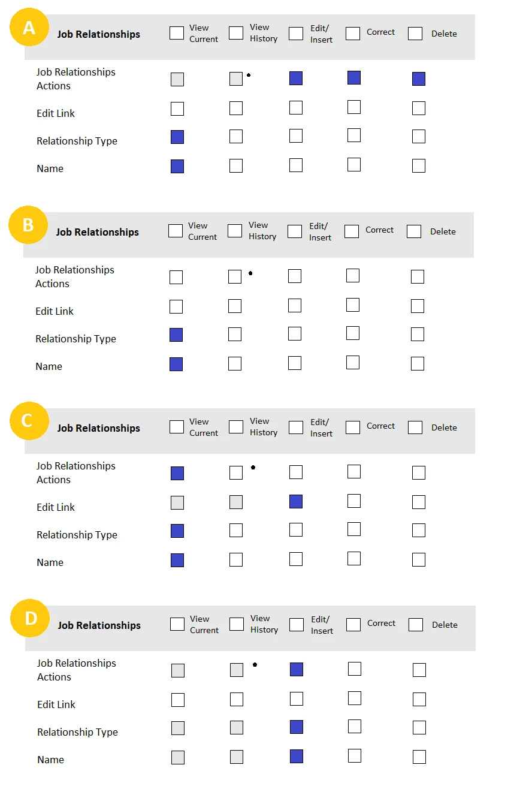532x795 pixels.
Task: Check View History header box in option B
Action: 235,231
